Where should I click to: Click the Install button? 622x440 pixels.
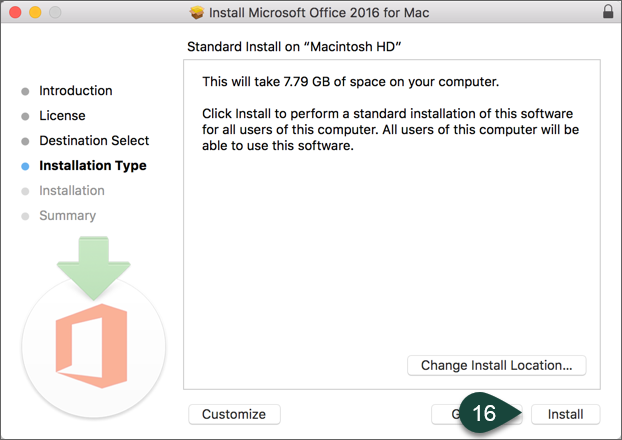tap(565, 414)
